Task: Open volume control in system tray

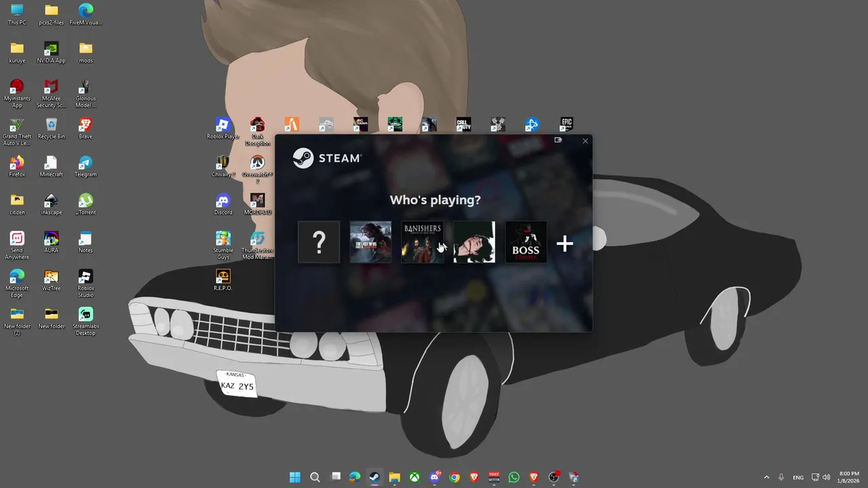Action: click(827, 477)
